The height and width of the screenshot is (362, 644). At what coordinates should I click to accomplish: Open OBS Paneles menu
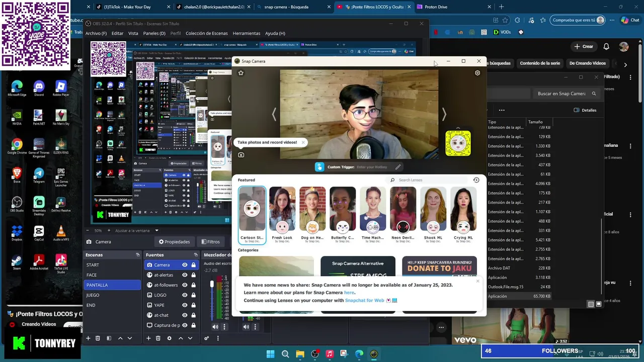pos(154,33)
